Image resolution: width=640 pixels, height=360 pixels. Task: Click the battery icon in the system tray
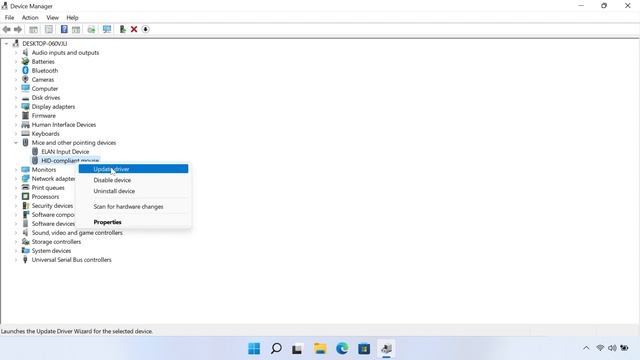624,348
